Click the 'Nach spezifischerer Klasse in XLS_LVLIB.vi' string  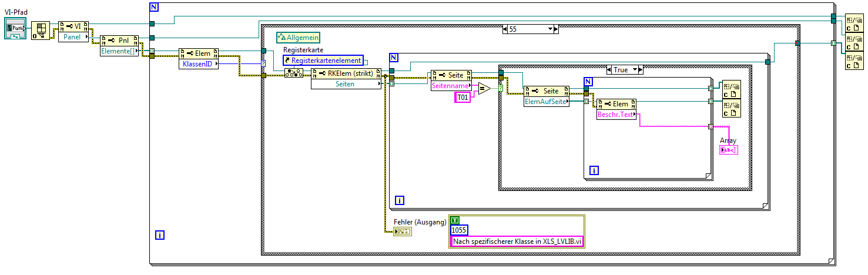click(517, 241)
